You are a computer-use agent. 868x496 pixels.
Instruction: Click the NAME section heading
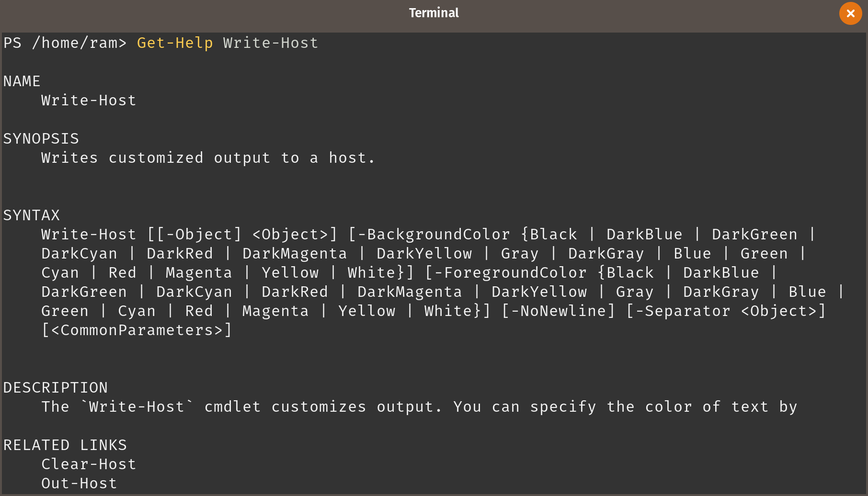pyautogui.click(x=22, y=81)
